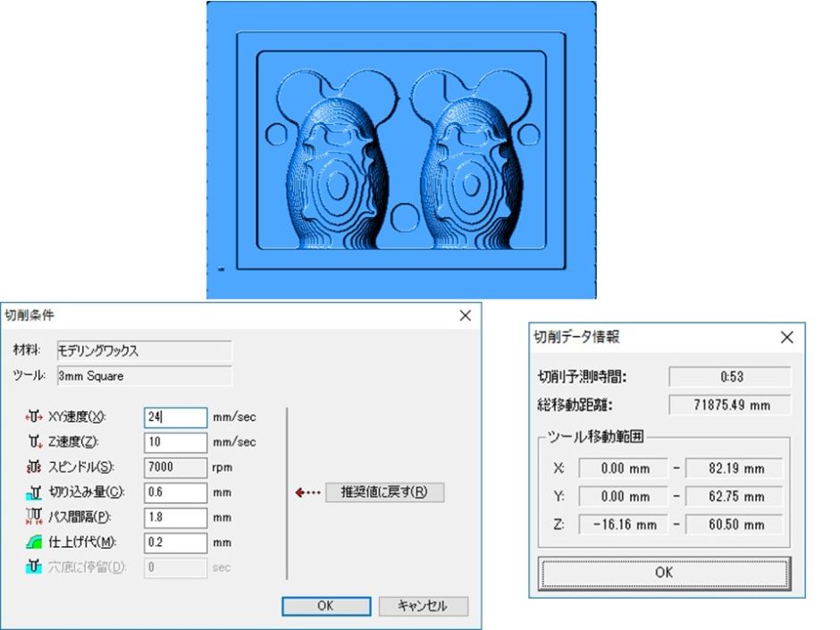840x630 pixels.
Task: Click the Z speed icon
Action: coord(35,441)
